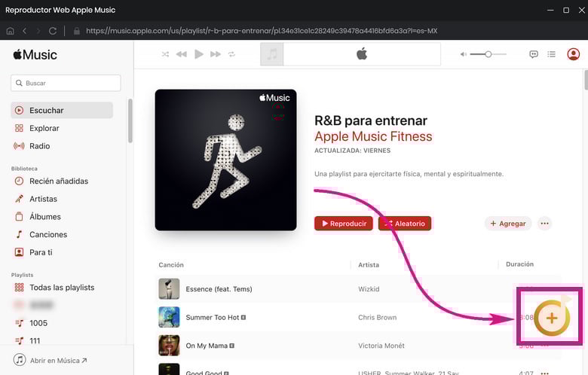Click the playlist cover artwork

225,160
